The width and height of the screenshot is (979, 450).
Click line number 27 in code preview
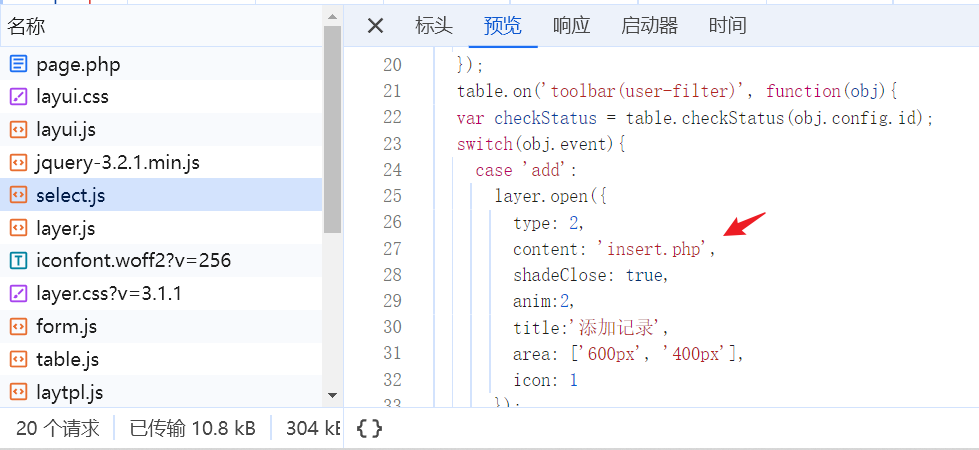pos(391,248)
